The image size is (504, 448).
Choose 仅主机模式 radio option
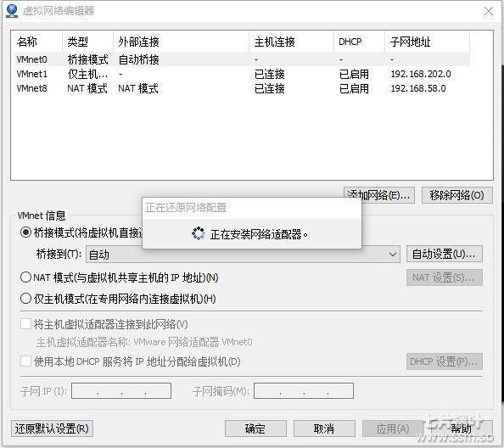pos(25,299)
